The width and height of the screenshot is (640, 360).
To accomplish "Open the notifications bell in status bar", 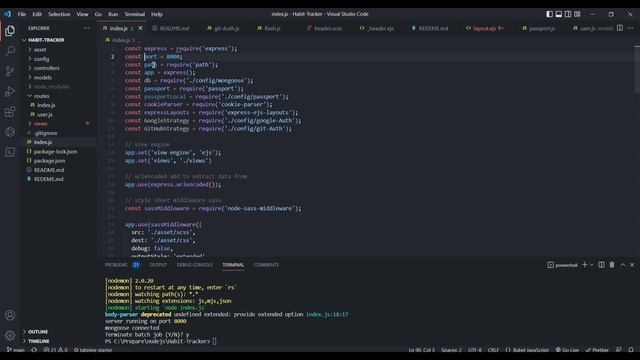I will click(631, 350).
